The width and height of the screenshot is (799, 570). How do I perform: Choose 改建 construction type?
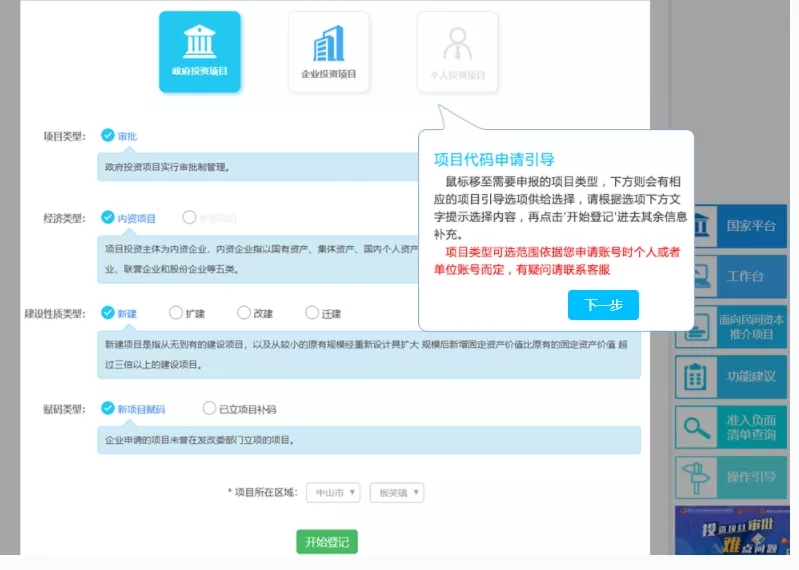[x=255, y=313]
